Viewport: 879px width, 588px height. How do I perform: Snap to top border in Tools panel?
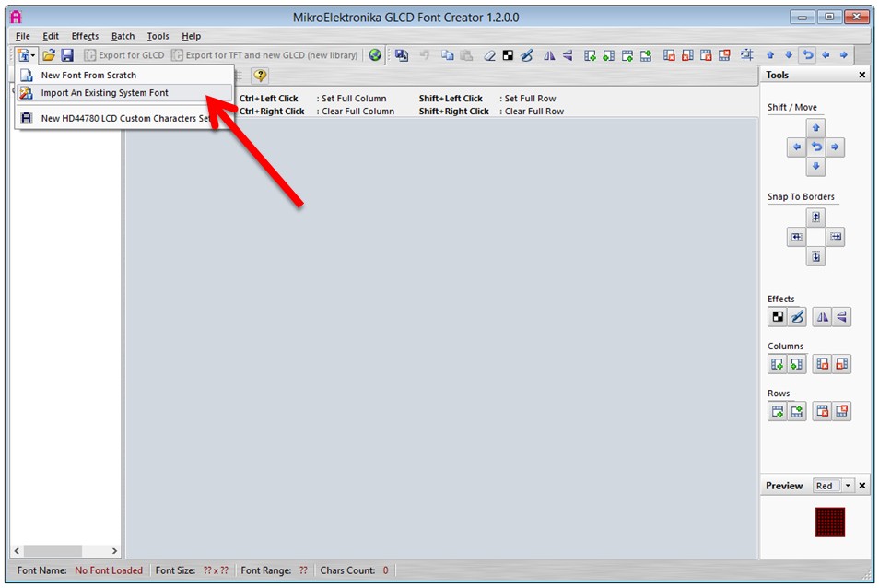coord(815,218)
